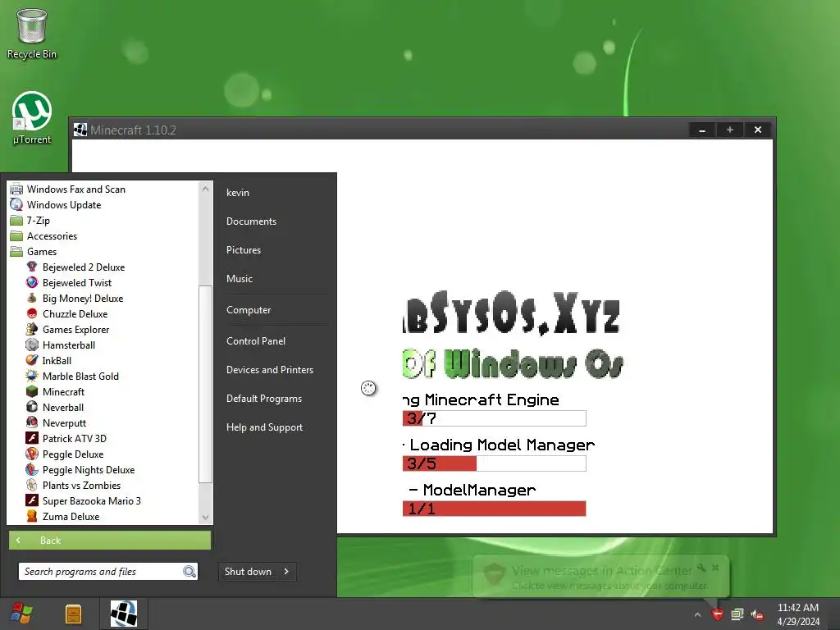This screenshot has width=840, height=630.
Task: Click the red security shield tray icon
Action: tap(717, 614)
